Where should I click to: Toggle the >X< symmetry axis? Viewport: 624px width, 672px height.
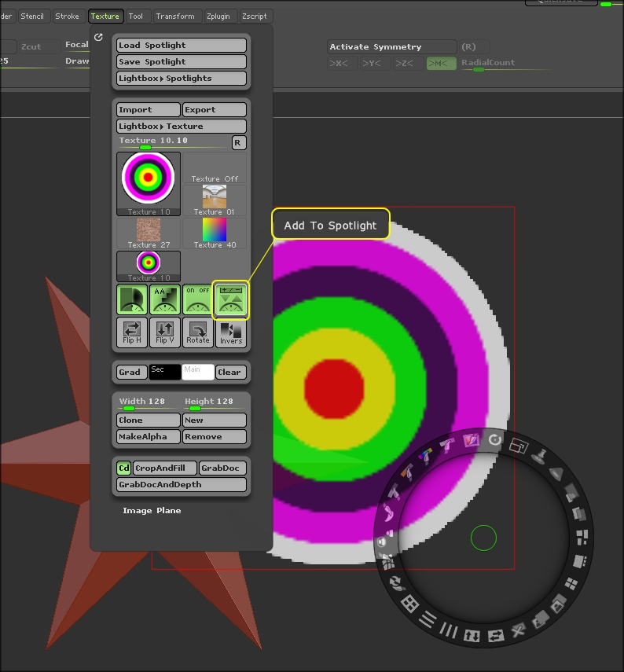[x=343, y=64]
